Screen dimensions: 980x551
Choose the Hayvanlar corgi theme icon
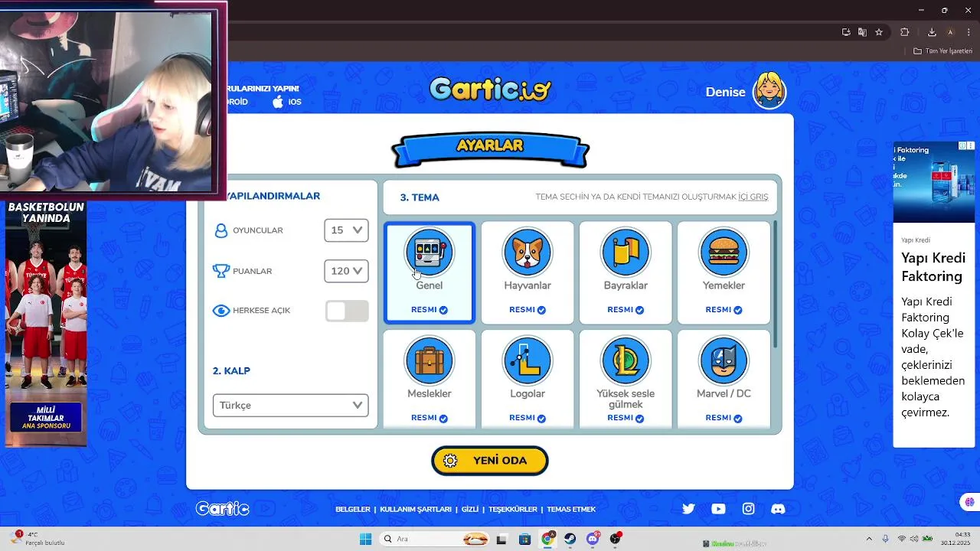[528, 253]
